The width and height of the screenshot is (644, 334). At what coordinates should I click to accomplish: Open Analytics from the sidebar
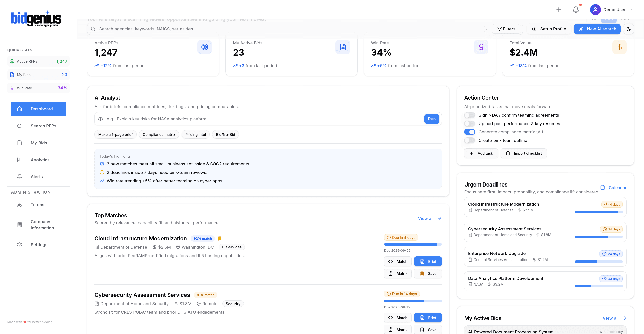click(40, 160)
